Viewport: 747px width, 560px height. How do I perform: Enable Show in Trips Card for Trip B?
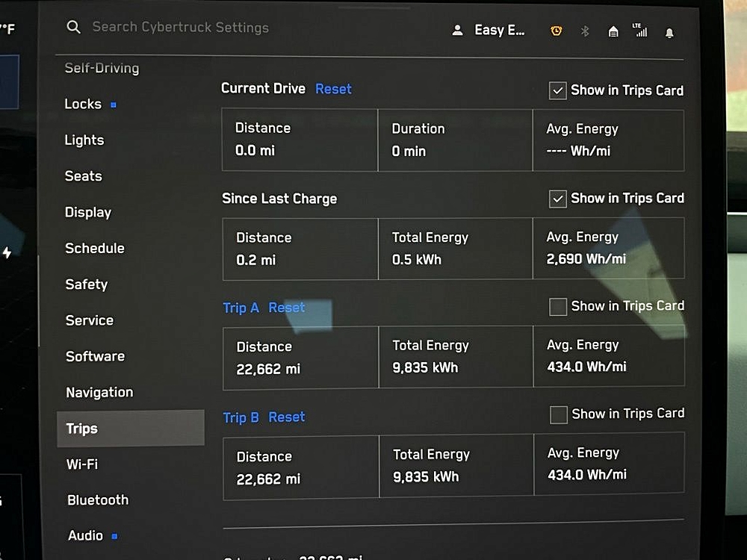tap(559, 414)
